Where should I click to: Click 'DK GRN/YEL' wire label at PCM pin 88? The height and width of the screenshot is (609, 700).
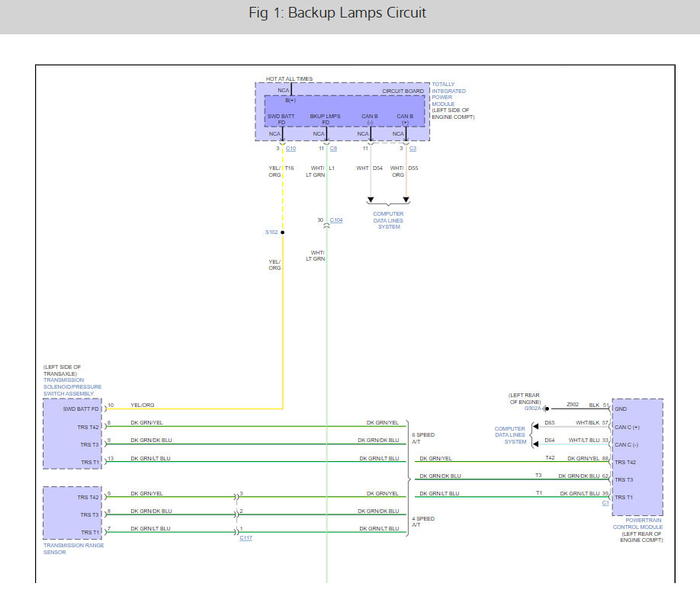pyautogui.click(x=583, y=458)
